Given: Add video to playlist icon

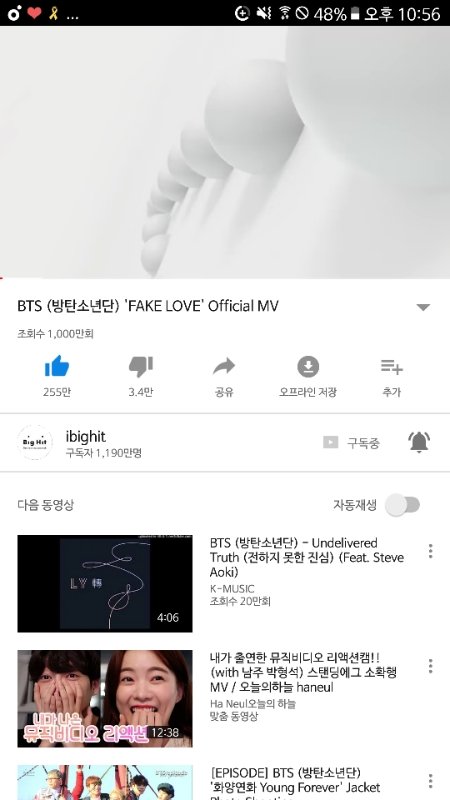Looking at the screenshot, I should click(x=391, y=366).
